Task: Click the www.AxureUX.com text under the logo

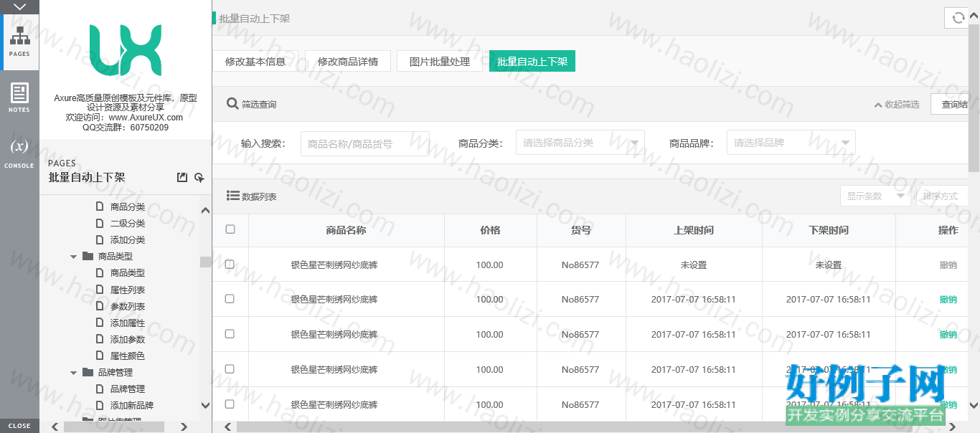Action: 146,117
